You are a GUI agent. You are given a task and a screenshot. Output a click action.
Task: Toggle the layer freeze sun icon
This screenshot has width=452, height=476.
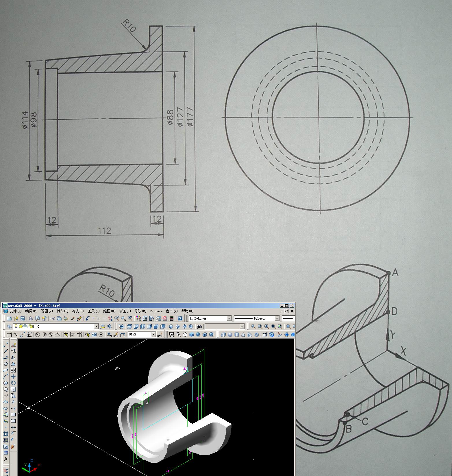[x=21, y=326]
